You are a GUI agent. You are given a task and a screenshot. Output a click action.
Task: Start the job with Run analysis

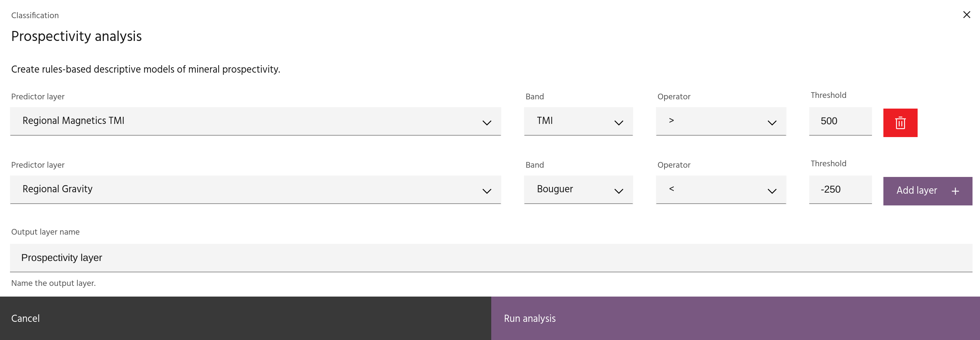pyautogui.click(x=735, y=318)
